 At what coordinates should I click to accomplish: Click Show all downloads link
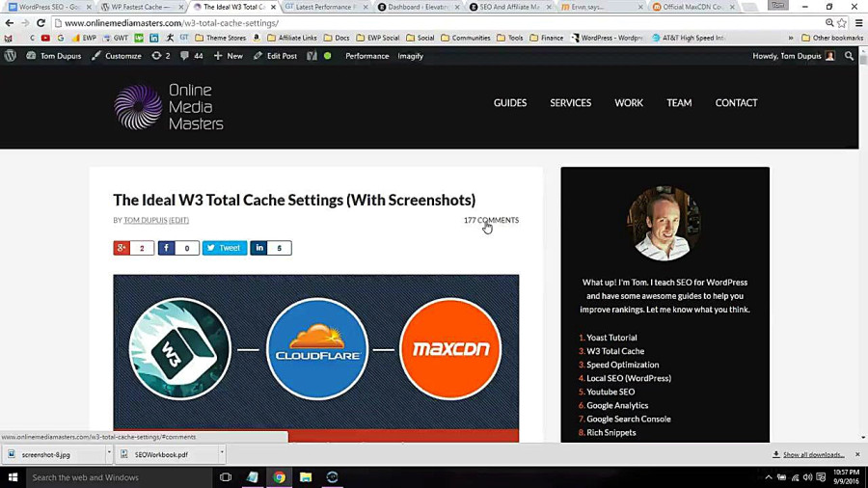click(x=813, y=454)
